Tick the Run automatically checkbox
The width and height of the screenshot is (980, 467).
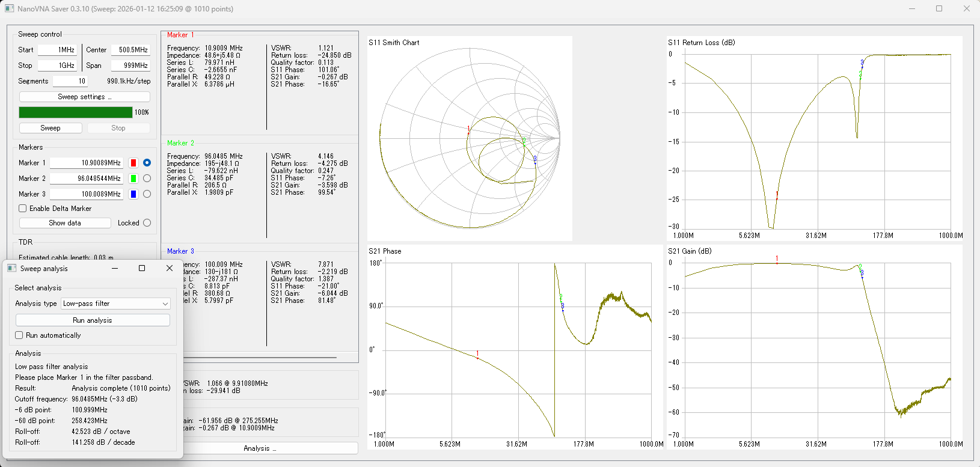point(19,335)
